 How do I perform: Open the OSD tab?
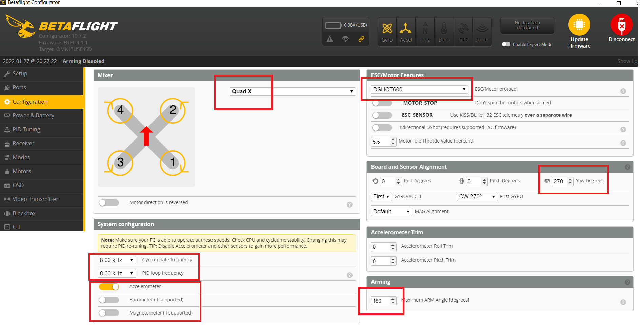click(x=42, y=186)
